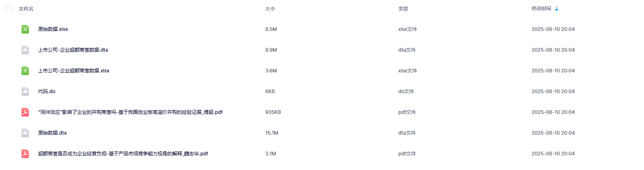
Task: Open the file 原始数据.xlsx
Action: (x=53, y=29)
